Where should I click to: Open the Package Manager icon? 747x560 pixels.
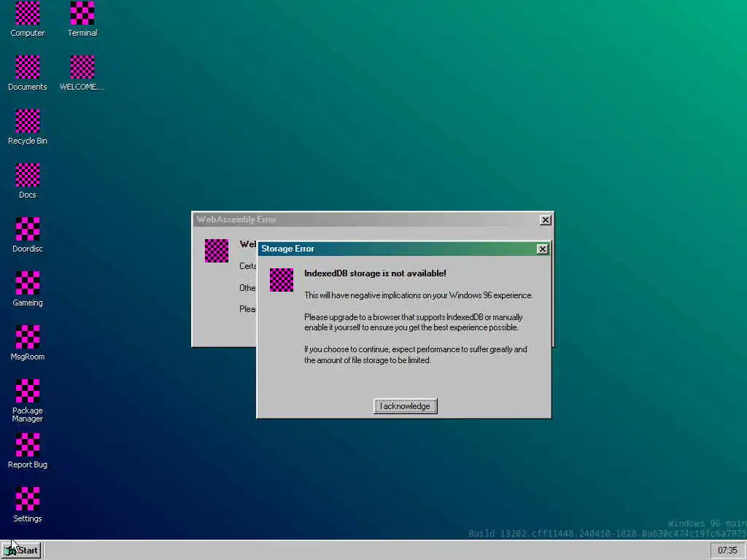click(x=27, y=400)
